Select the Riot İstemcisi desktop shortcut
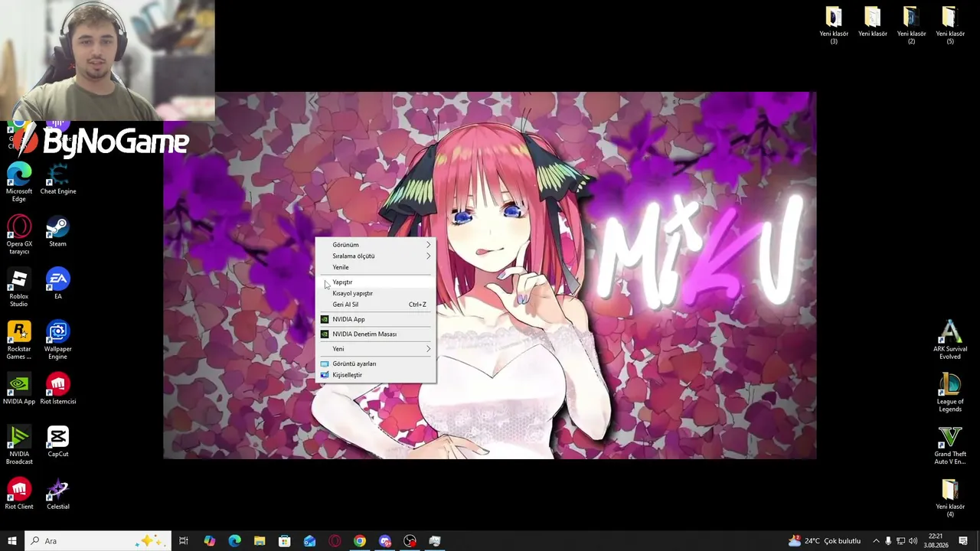Viewport: 980px width, 551px height. pos(58,389)
